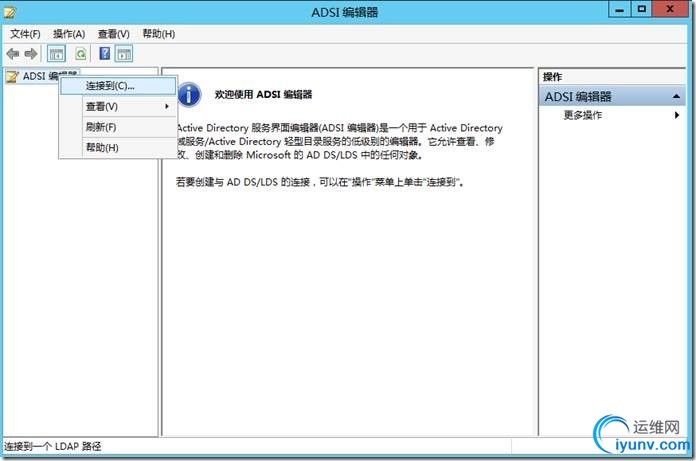Open the 帮助(H) menu in menu bar
The width and height of the screenshot is (696, 461).
(x=158, y=34)
